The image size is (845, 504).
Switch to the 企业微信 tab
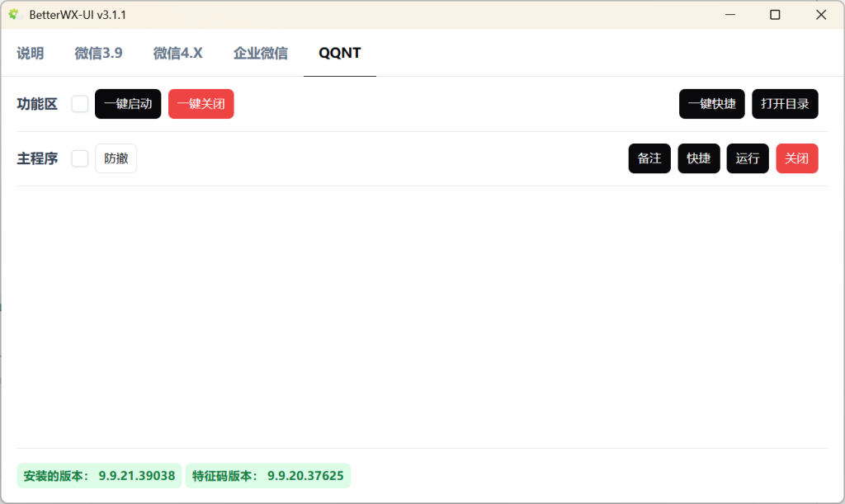[x=261, y=53]
